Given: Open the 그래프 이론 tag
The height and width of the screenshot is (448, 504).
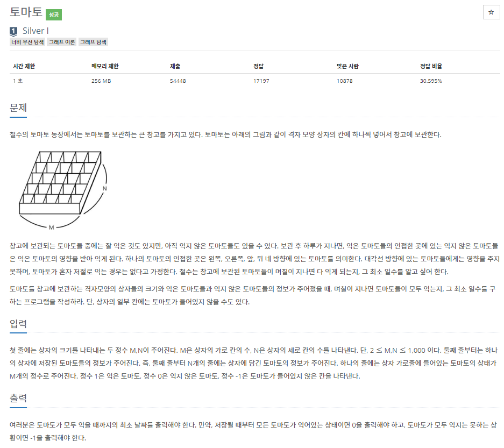Looking at the screenshot, I should click(62, 42).
